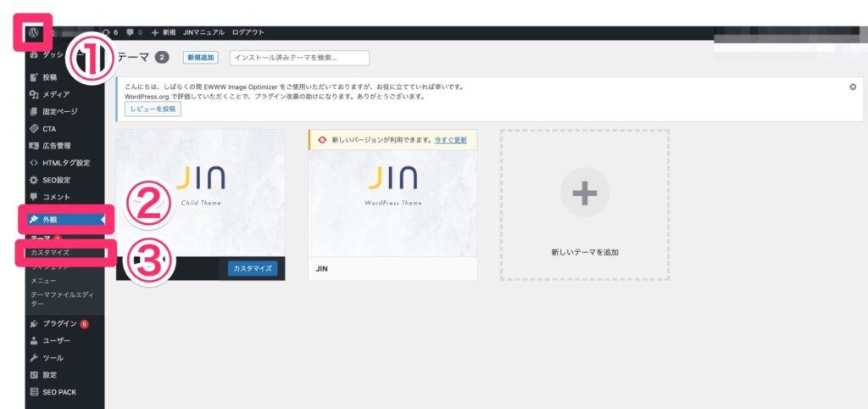The width and height of the screenshot is (868, 409).
Task: Click the 新規追加 button beside テーマ
Action: (x=200, y=58)
